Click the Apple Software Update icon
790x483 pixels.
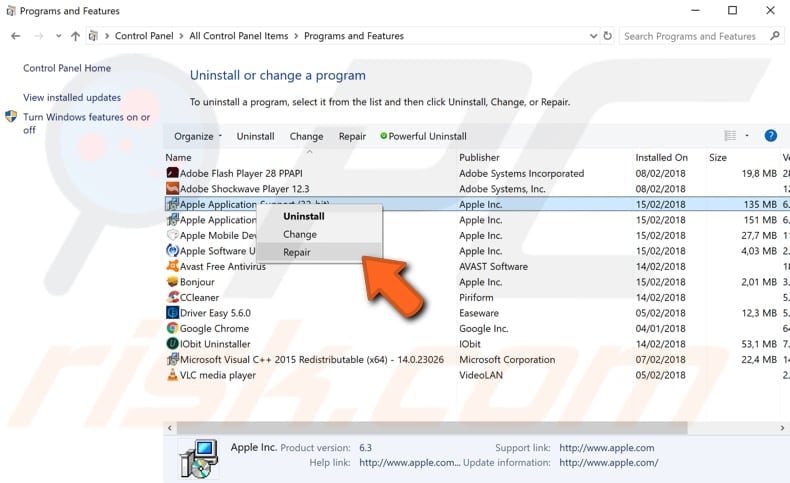pos(172,251)
